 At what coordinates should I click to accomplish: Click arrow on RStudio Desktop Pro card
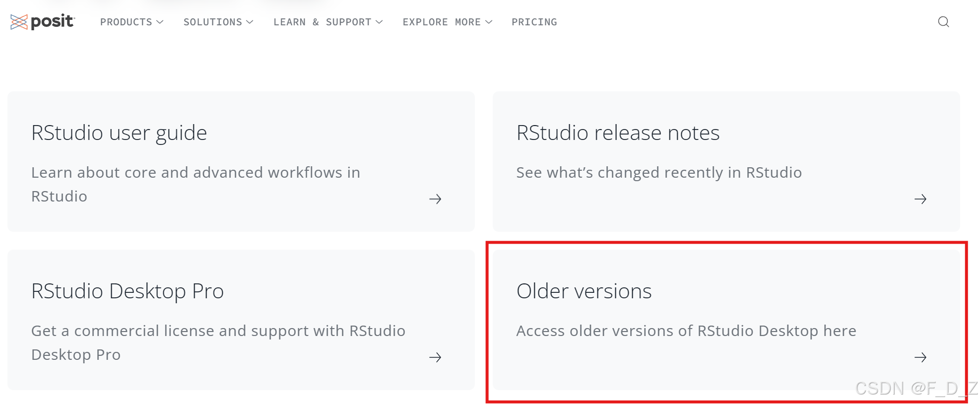[x=435, y=357]
